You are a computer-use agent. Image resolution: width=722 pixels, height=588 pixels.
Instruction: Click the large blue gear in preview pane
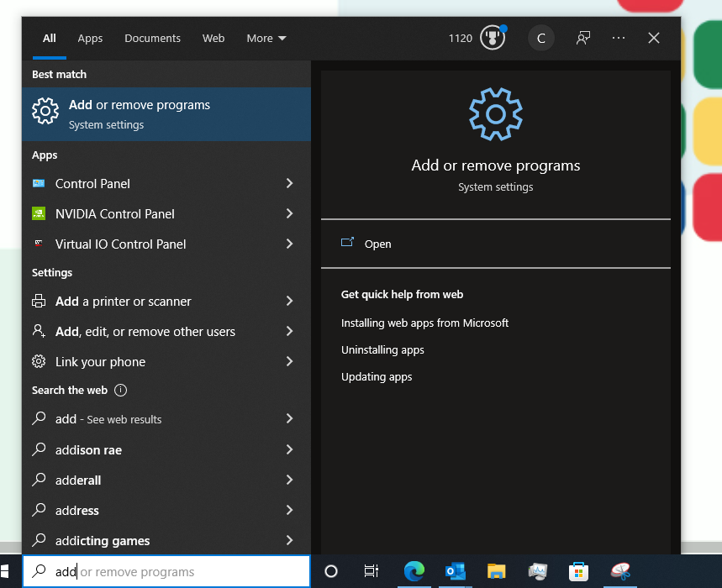[x=495, y=114]
